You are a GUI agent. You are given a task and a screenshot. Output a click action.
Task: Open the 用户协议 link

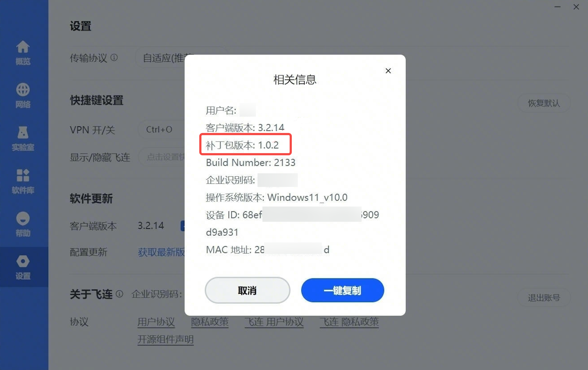tap(156, 322)
